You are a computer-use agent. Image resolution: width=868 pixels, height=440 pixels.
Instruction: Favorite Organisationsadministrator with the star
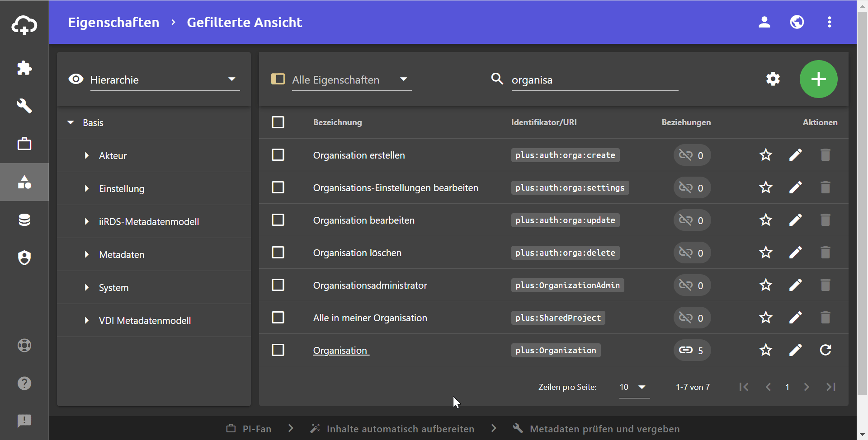[x=766, y=285]
